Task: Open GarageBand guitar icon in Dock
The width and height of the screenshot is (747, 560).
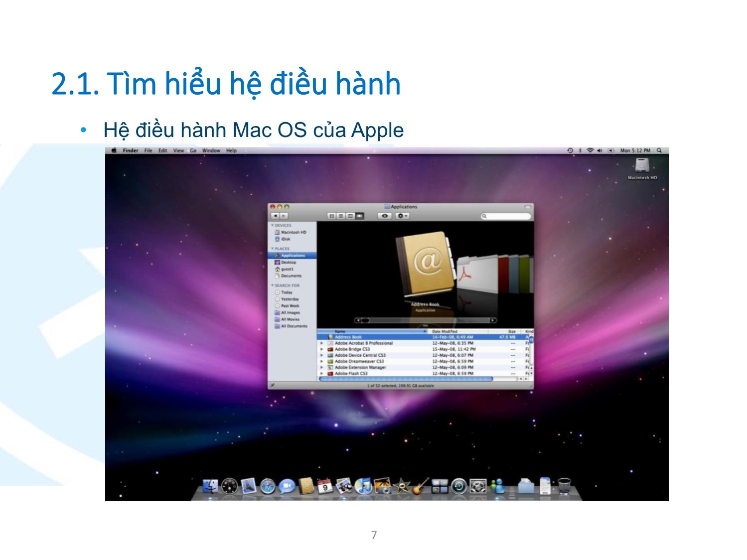Action: click(x=420, y=486)
